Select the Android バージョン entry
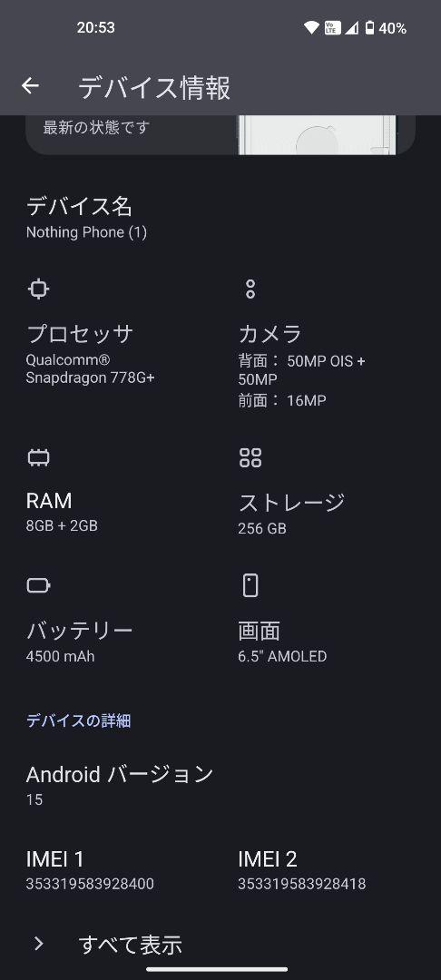The image size is (441, 980). click(220, 784)
